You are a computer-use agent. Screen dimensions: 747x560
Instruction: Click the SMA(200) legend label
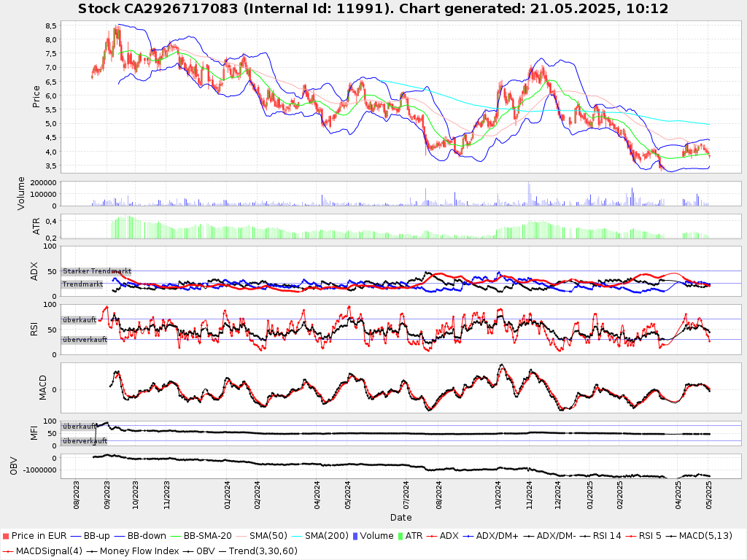coord(327,536)
